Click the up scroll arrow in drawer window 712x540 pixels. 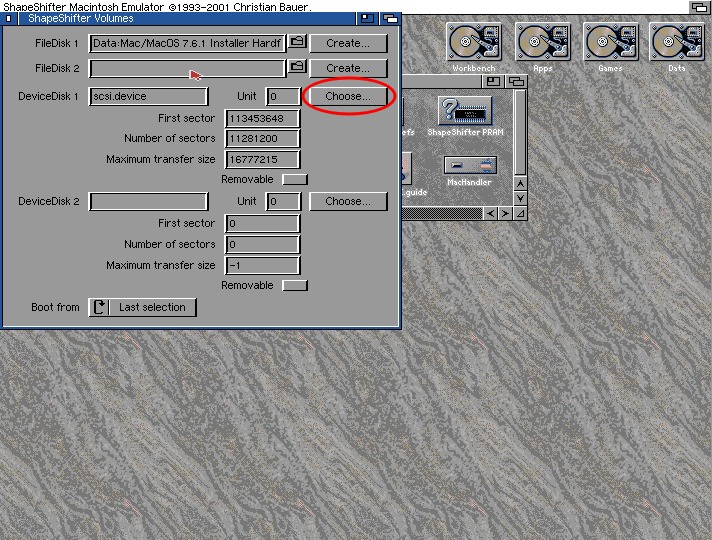pyautogui.click(x=520, y=183)
